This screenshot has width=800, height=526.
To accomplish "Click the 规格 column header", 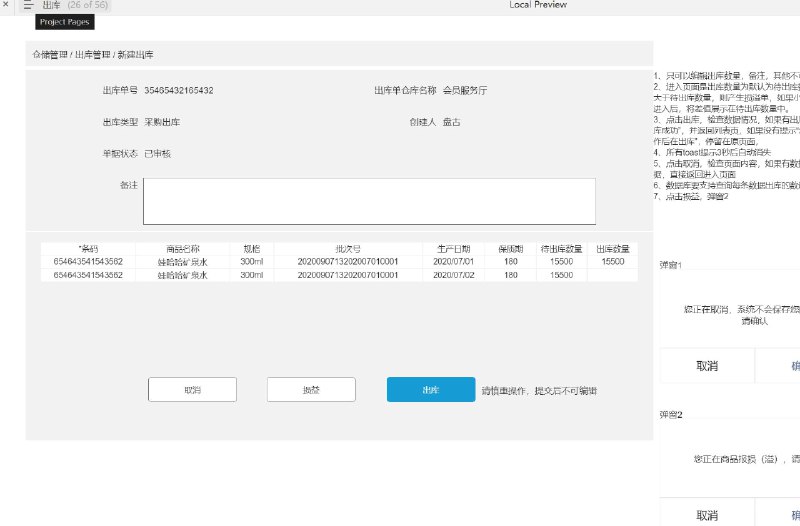I will pyautogui.click(x=252, y=249).
